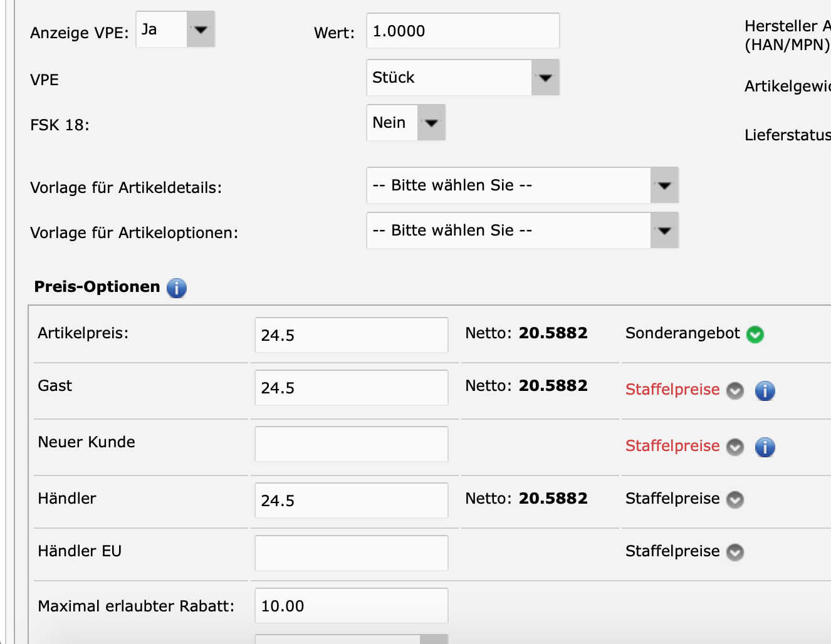Click the empty Neuer Kunde price field
831x644 pixels.
click(x=351, y=444)
